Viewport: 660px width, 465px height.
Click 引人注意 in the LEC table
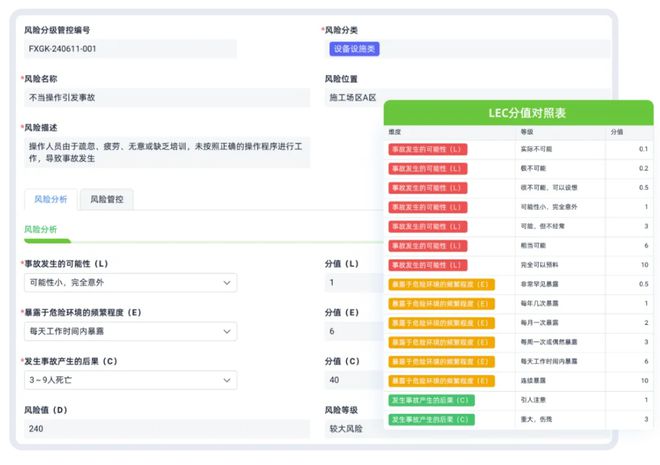click(x=533, y=400)
